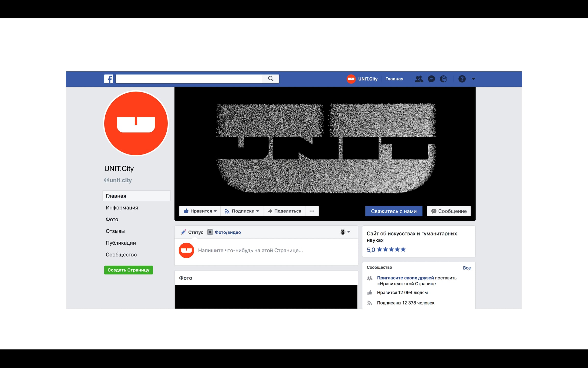Image resolution: width=588 pixels, height=368 pixels.
Task: Expand the post-as identity selector
Action: click(x=345, y=232)
